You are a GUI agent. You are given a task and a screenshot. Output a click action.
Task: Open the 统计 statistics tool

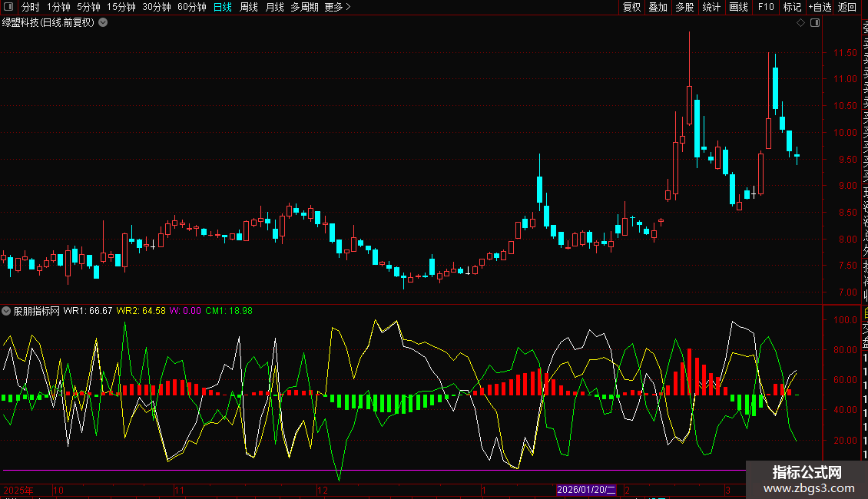coord(711,7)
